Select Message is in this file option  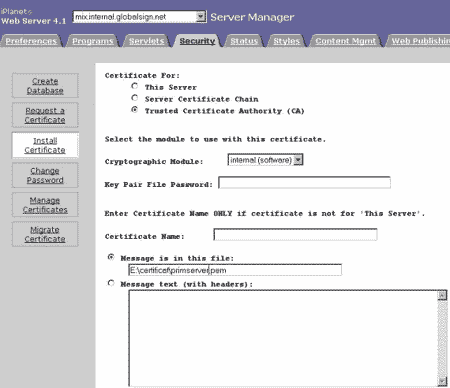(x=111, y=257)
